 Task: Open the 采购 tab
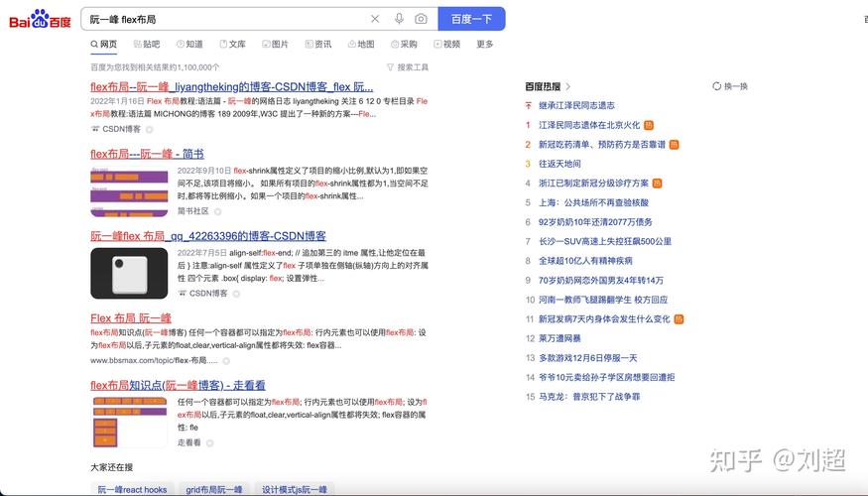(x=404, y=45)
